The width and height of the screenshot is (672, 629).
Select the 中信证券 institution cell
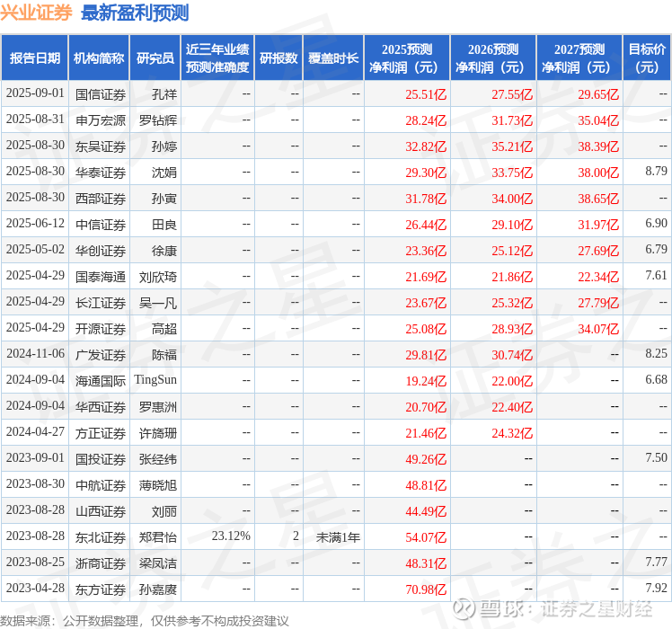point(101,225)
